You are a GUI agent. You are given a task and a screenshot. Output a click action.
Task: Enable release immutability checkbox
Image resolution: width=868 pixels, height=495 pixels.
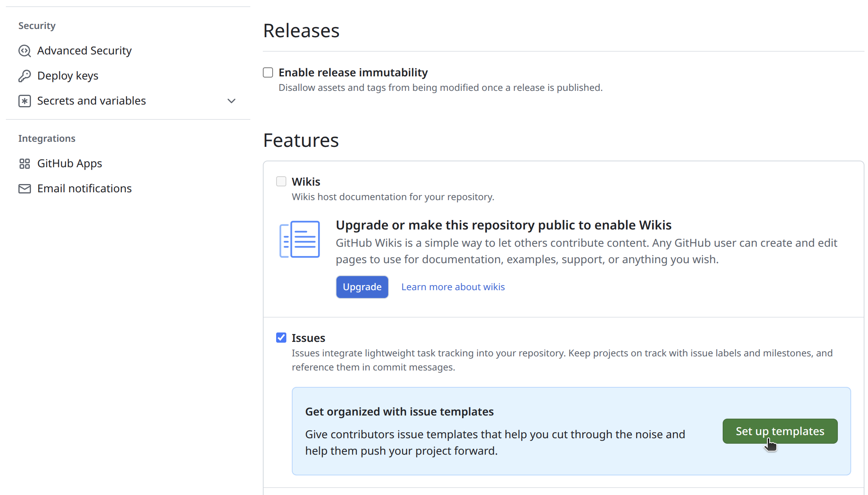click(x=268, y=73)
